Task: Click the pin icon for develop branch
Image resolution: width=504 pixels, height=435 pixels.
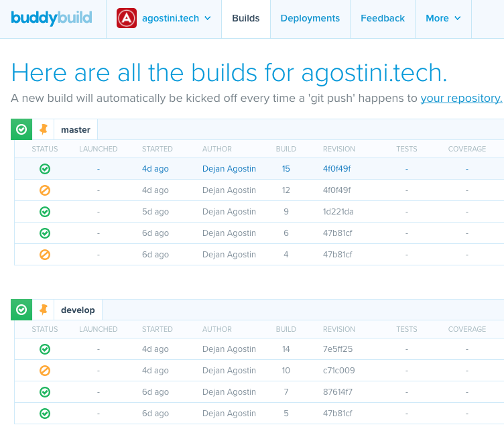Action: point(44,310)
